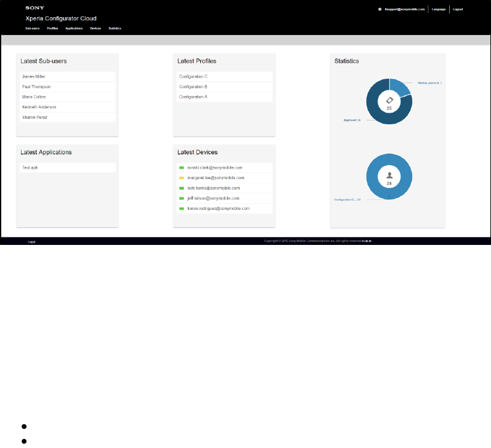Click the user icon inside the bottom donut chart
The image size is (491, 448).
pos(389,175)
